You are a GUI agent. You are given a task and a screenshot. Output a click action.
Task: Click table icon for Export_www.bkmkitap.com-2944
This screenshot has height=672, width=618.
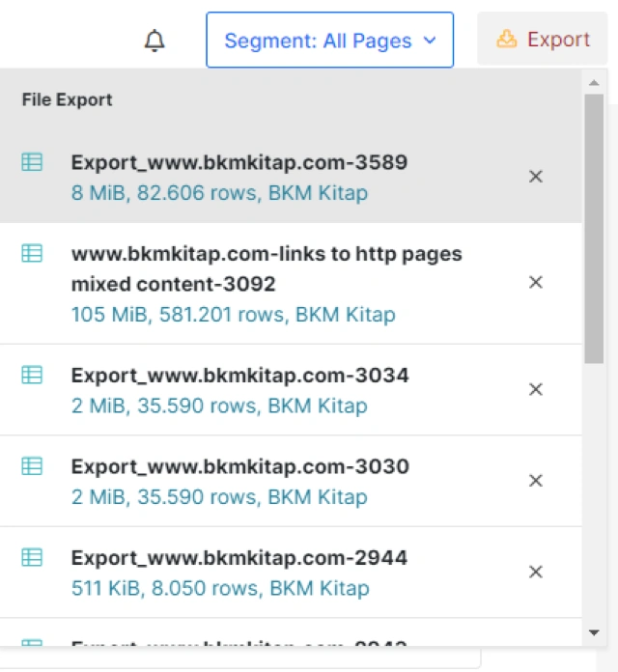pos(32,557)
